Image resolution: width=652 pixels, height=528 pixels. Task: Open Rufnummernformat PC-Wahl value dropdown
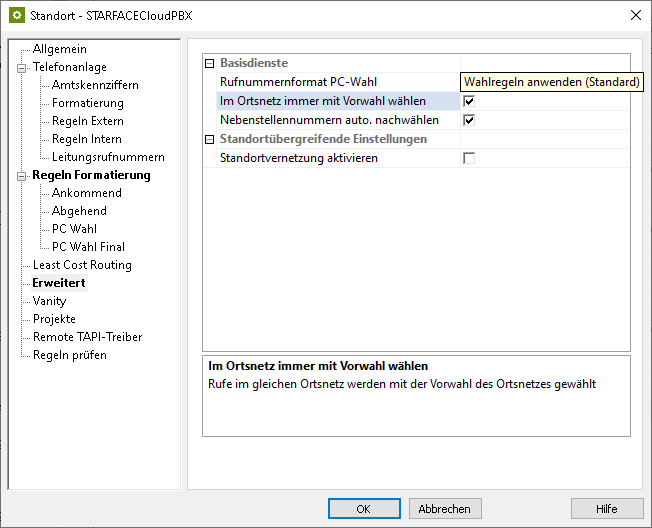(x=545, y=82)
